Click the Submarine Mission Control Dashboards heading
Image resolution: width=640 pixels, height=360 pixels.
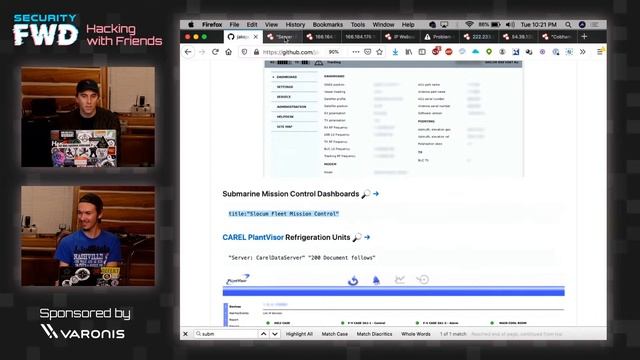[291, 194]
